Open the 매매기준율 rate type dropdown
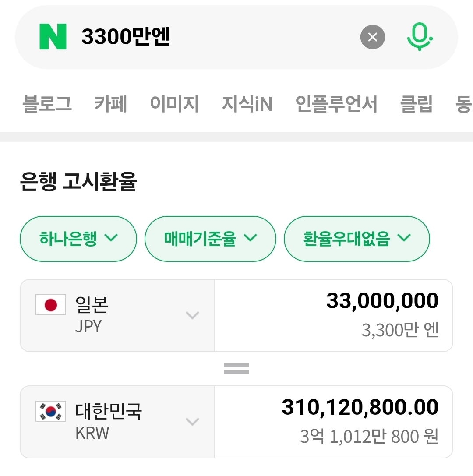The height and width of the screenshot is (476, 473). click(210, 239)
